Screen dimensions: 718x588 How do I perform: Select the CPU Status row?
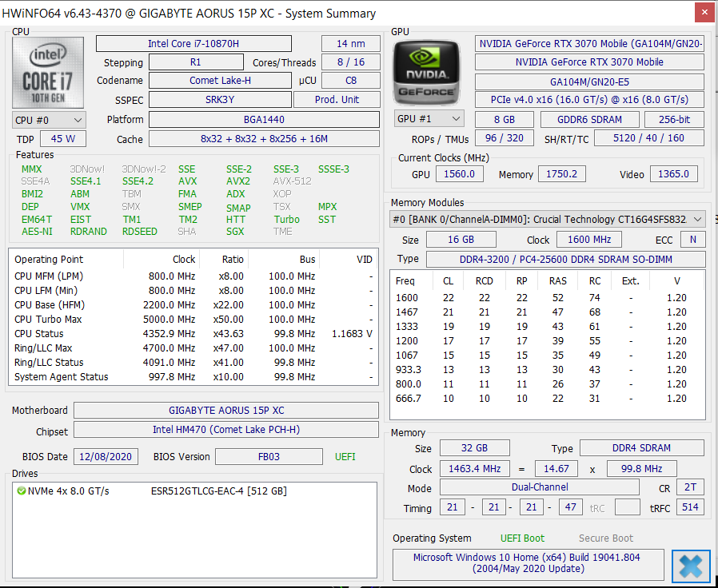pyautogui.click(x=193, y=334)
